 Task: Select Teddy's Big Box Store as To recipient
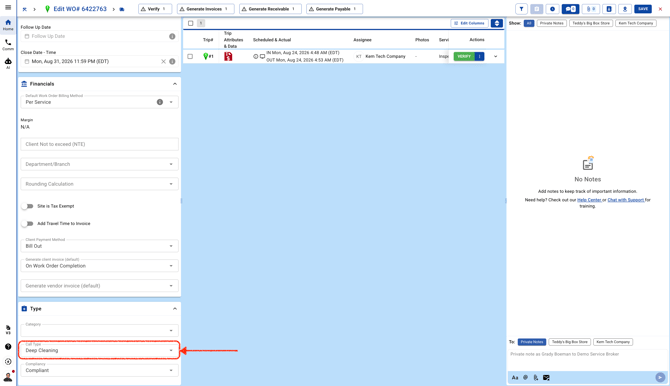pyautogui.click(x=570, y=342)
